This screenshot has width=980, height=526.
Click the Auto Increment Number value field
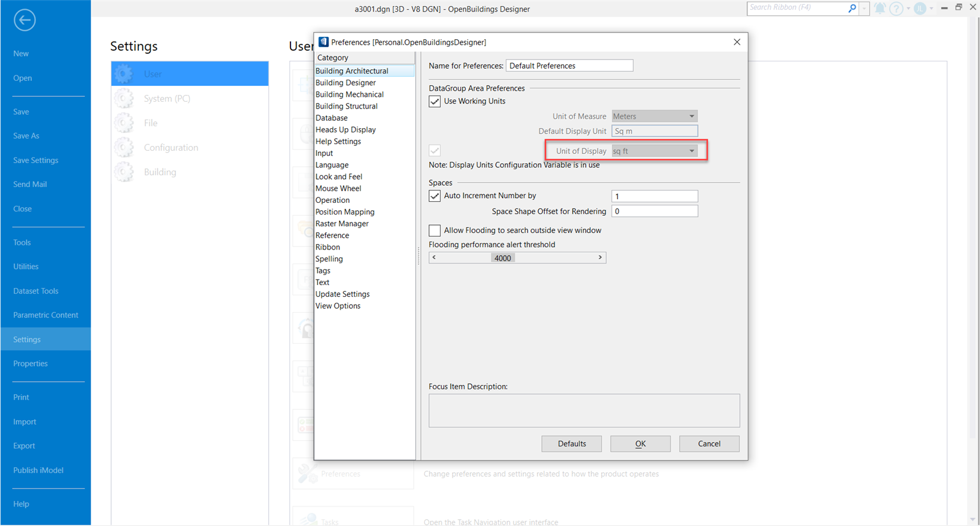click(x=655, y=196)
